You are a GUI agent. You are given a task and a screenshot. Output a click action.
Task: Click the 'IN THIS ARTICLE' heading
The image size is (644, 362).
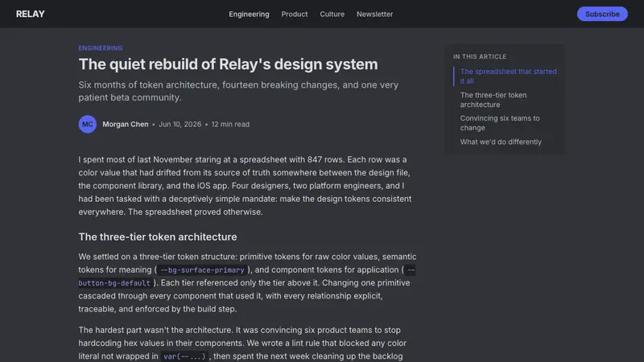480,56
